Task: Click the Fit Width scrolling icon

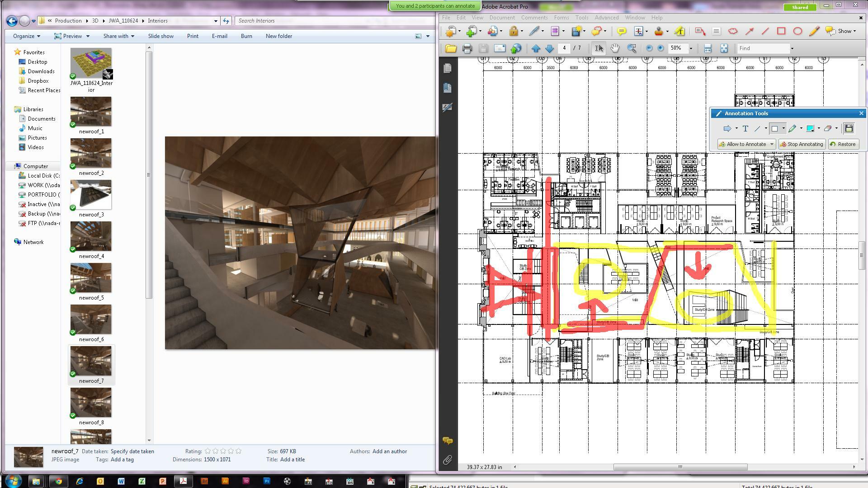Action: (x=708, y=48)
